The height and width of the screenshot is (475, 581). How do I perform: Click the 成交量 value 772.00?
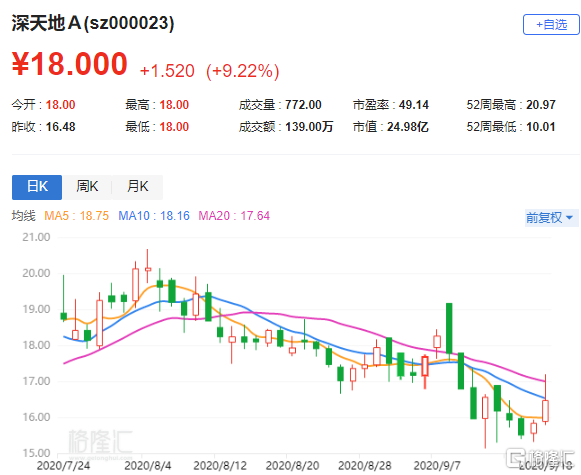click(303, 105)
